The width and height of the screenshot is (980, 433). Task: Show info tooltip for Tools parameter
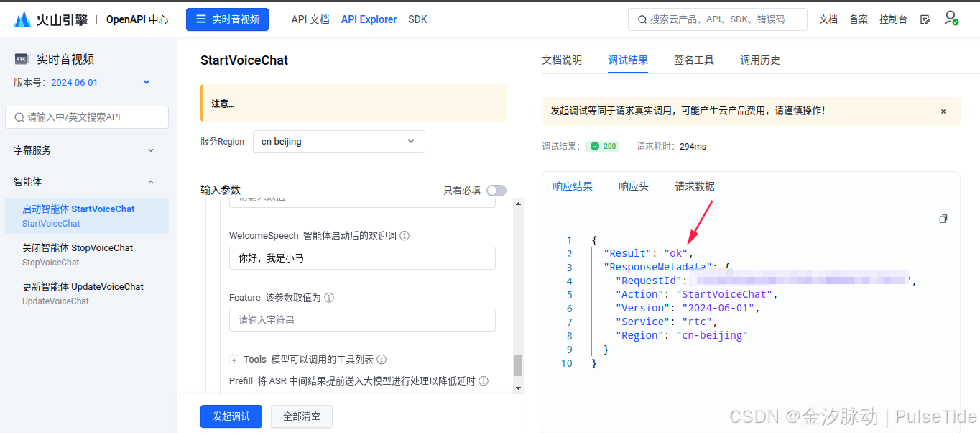pyautogui.click(x=382, y=360)
